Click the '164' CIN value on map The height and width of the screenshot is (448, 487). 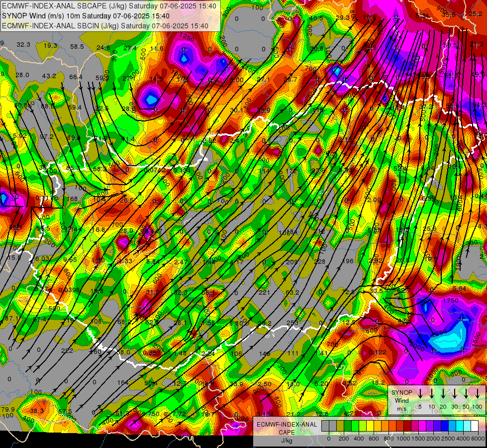123,382
